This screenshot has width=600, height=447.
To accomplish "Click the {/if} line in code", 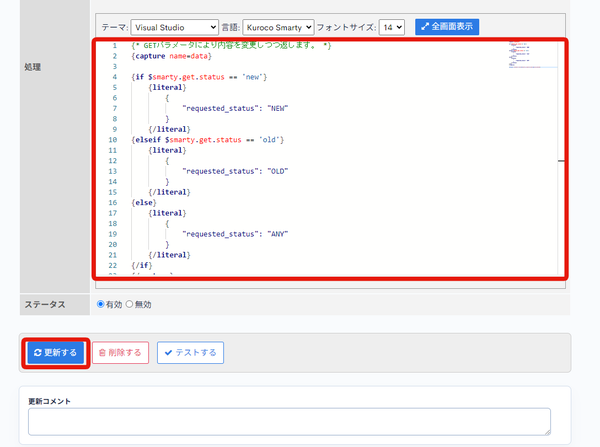I will (142, 265).
